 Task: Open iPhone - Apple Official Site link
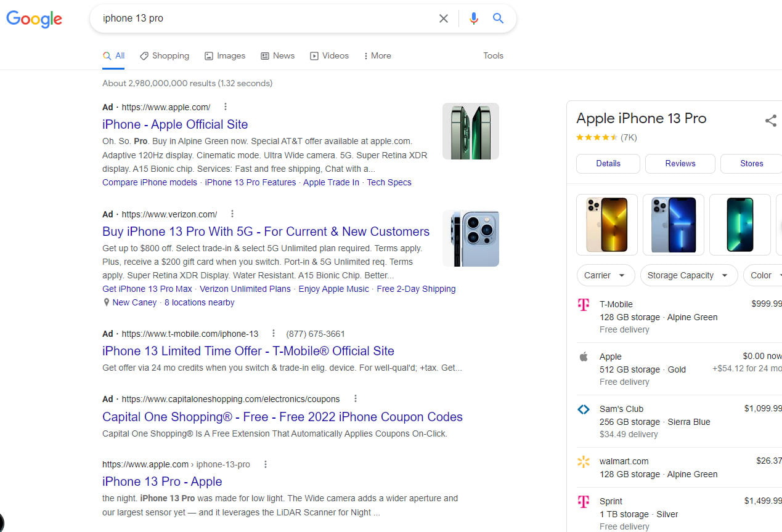pyautogui.click(x=175, y=124)
